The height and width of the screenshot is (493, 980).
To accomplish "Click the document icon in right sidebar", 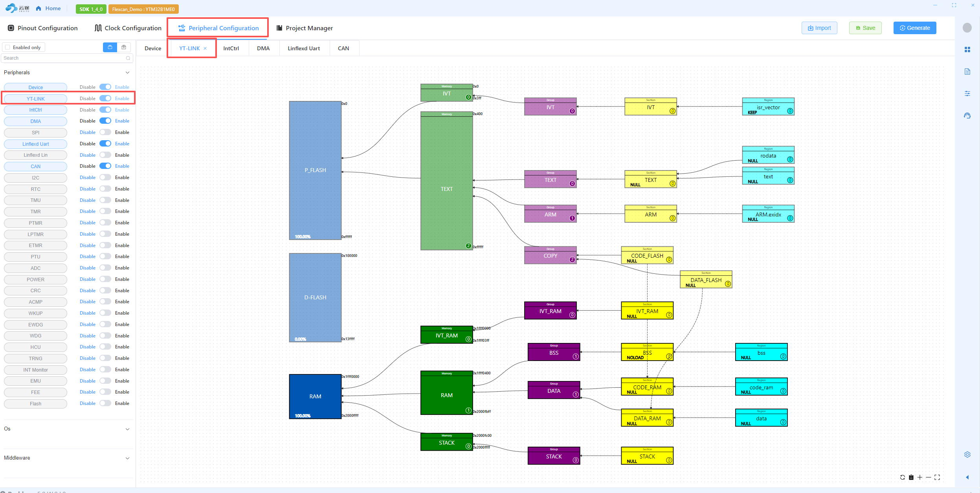I will [x=967, y=71].
